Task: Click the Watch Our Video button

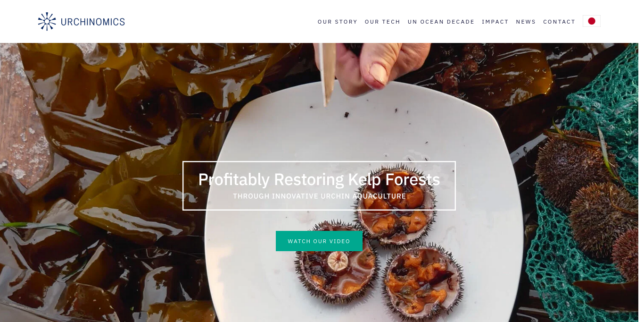Action: point(319,241)
